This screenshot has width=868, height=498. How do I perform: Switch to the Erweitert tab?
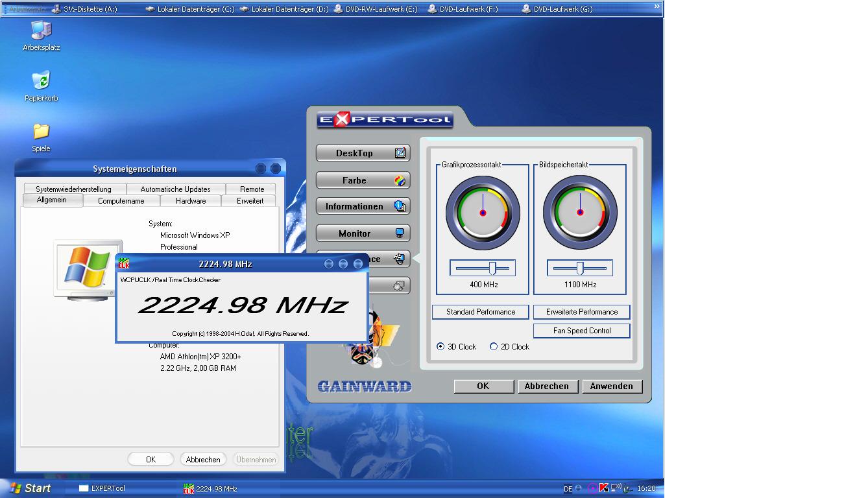(x=250, y=201)
